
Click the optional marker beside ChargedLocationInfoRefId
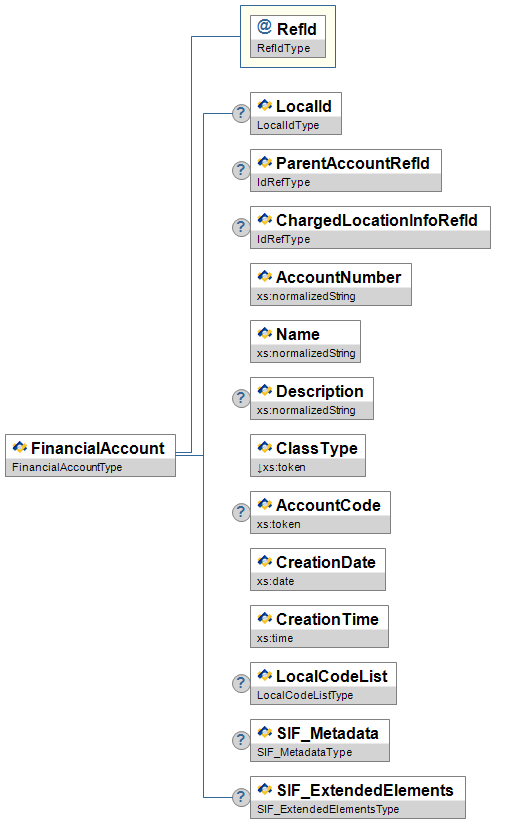click(x=241, y=227)
